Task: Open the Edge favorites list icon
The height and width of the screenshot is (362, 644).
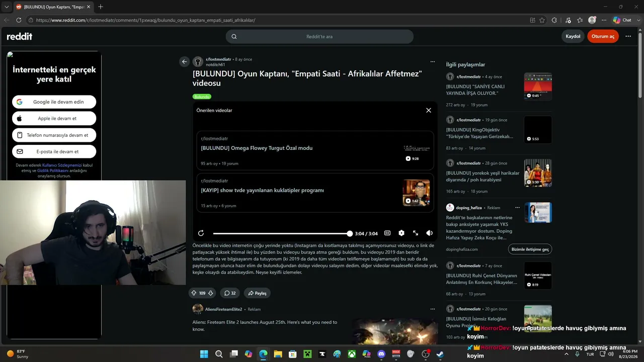Action: point(580,20)
